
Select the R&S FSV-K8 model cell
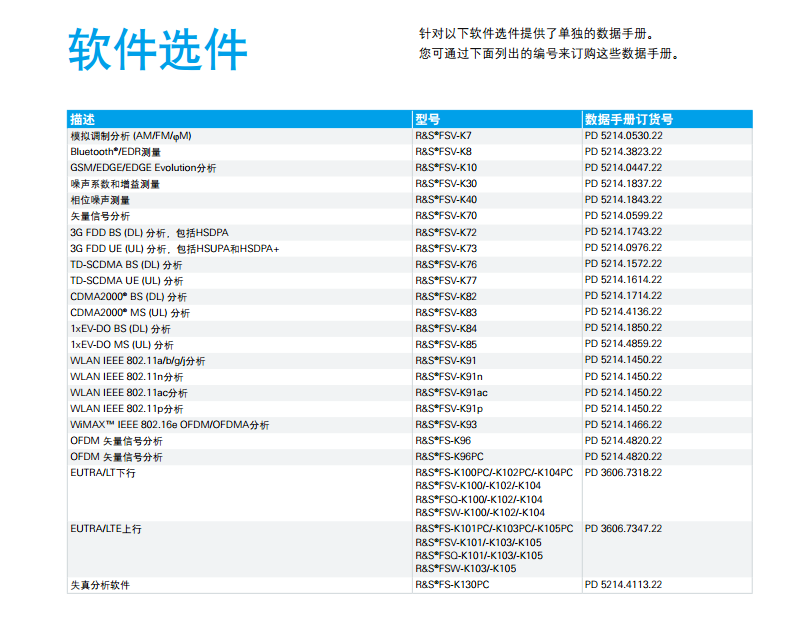click(443, 151)
